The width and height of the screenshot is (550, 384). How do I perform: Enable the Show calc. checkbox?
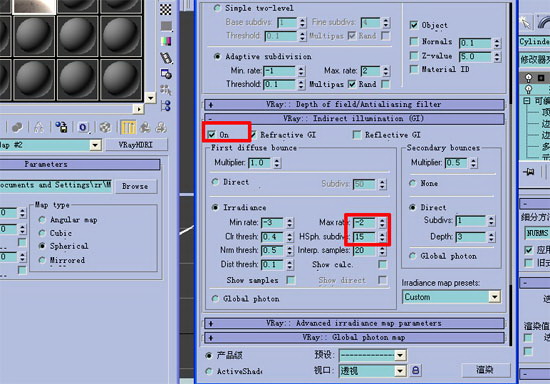coord(382,264)
